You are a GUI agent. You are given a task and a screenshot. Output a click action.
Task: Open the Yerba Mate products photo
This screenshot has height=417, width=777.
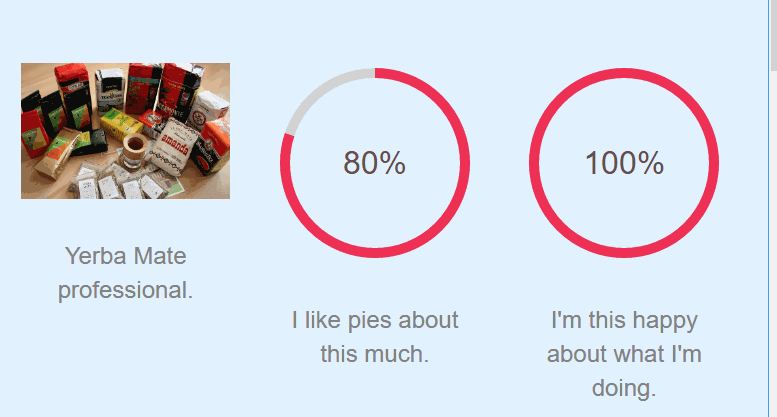tap(125, 131)
